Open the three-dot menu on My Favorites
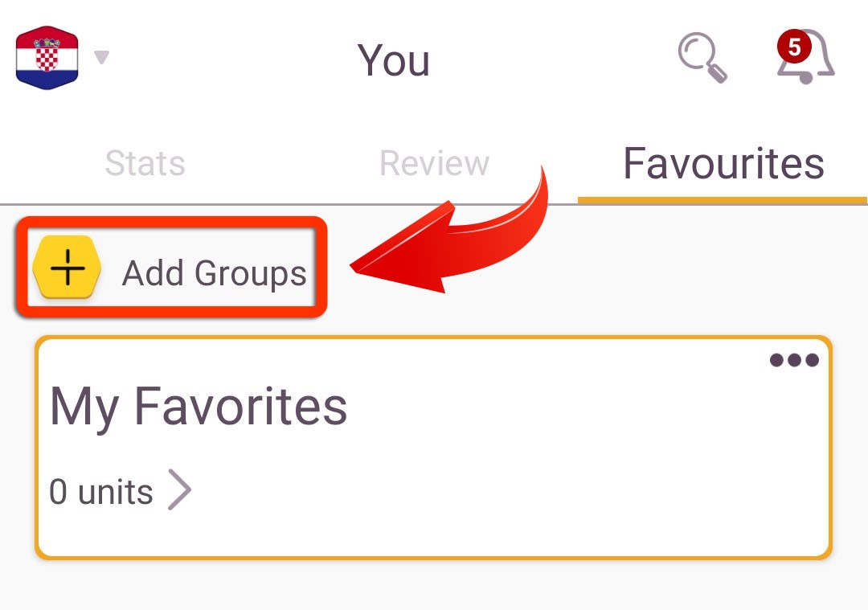 [794, 360]
